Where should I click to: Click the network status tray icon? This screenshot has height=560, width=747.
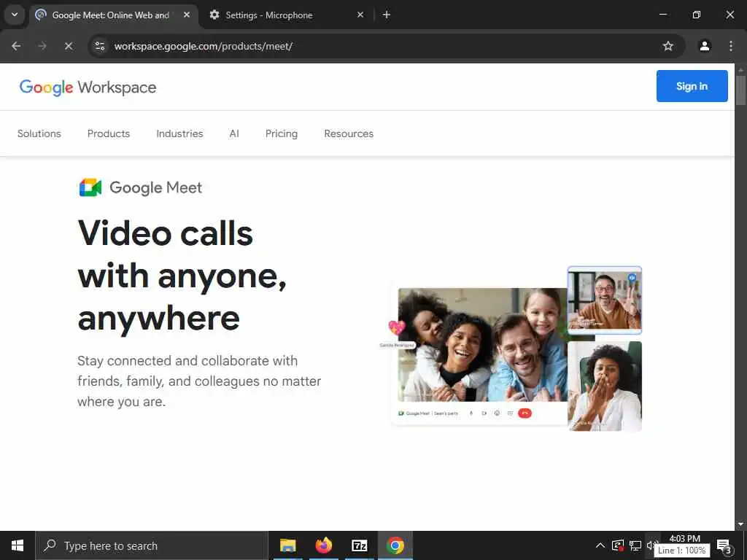tap(635, 545)
